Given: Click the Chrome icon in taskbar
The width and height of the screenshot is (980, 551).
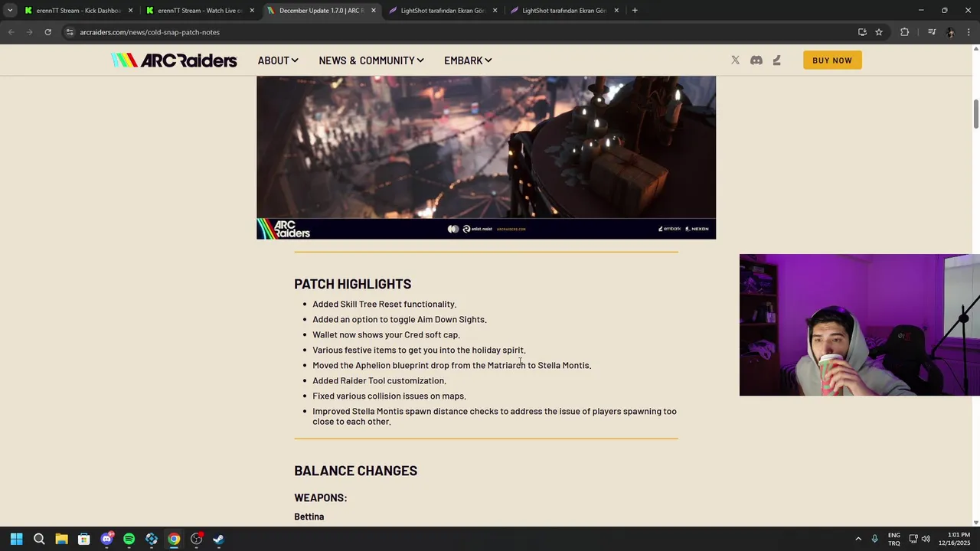Looking at the screenshot, I should coord(174,539).
